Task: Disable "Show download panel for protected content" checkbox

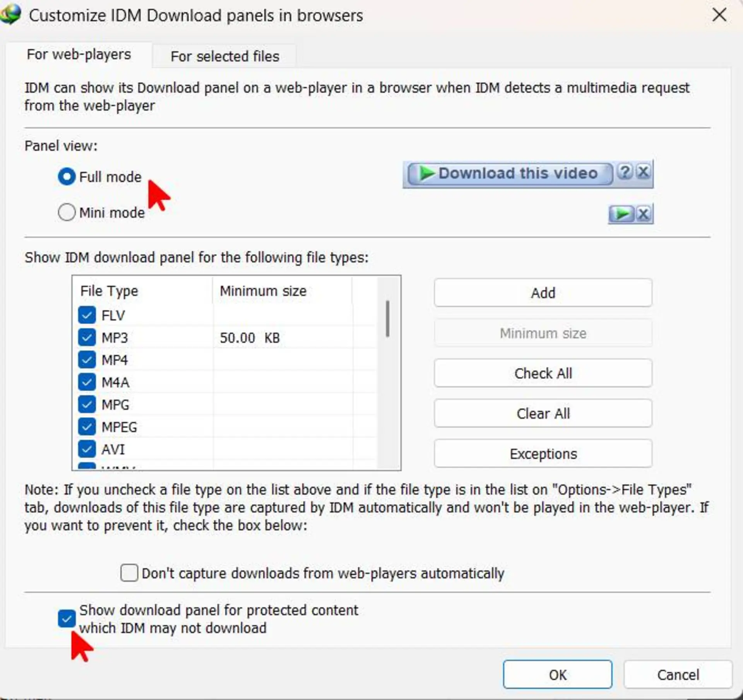Action: pos(67,619)
